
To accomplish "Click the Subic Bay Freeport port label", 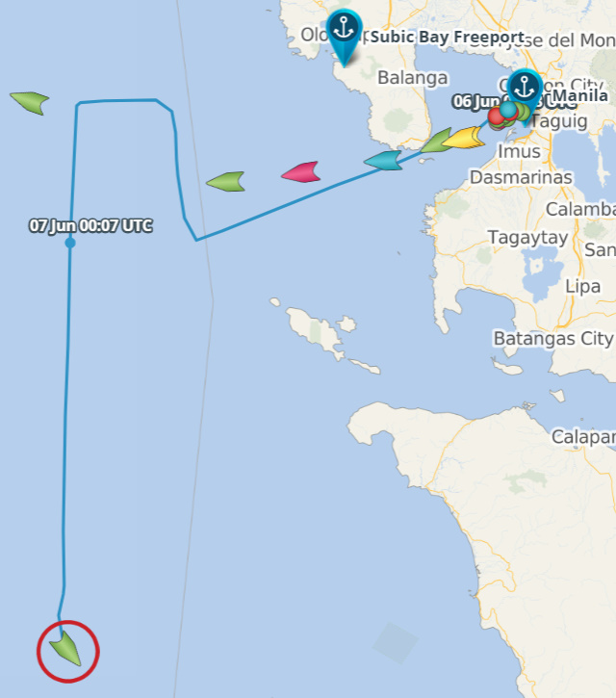I will 448,37.
